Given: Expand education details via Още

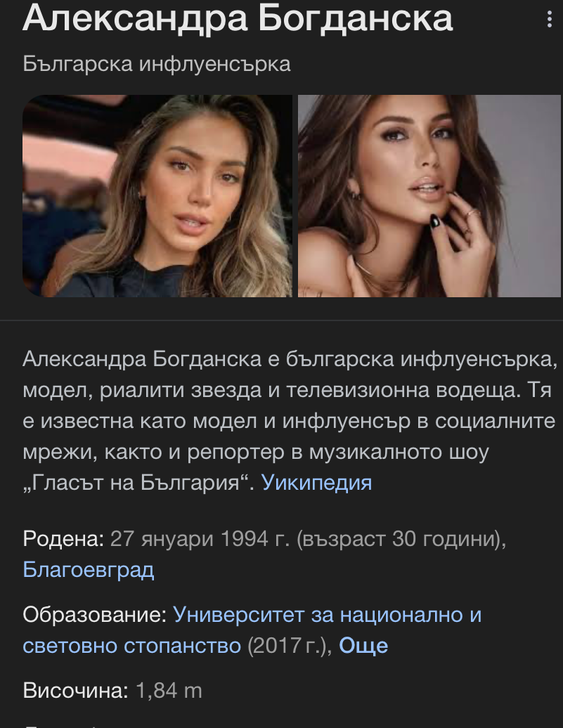Looking at the screenshot, I should 363,645.
